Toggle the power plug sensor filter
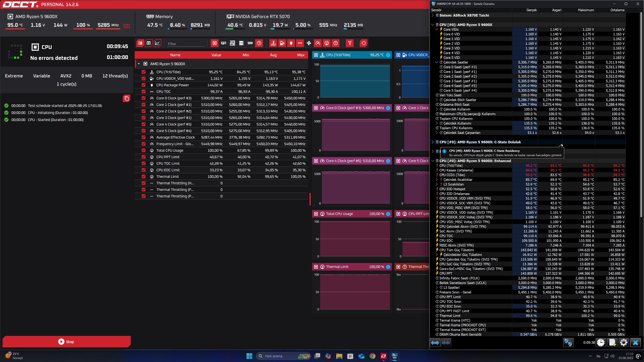Viewport: 644px width, 362px height. (291, 43)
